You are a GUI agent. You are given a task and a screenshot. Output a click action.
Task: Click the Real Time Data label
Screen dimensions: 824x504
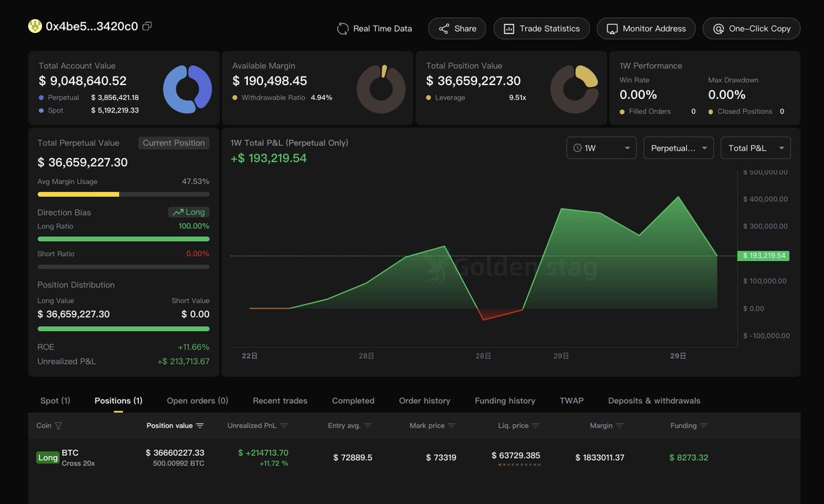(x=382, y=29)
